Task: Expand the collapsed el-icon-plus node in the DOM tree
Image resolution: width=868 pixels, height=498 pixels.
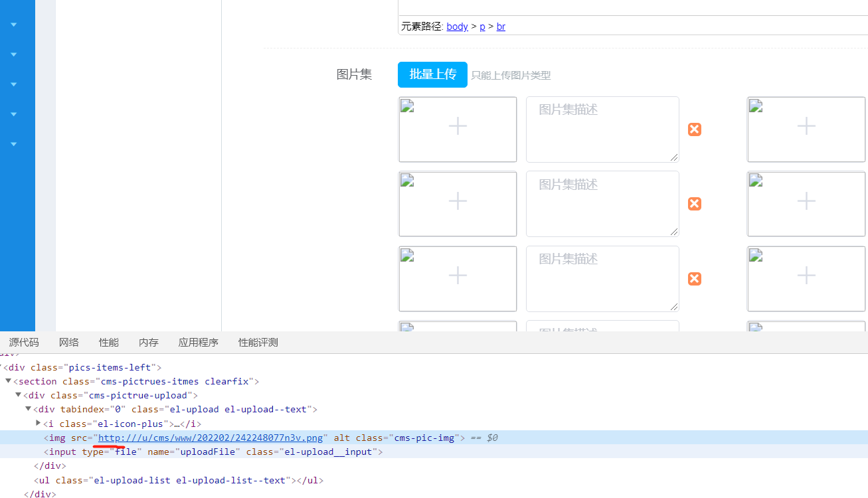Action: [x=38, y=424]
